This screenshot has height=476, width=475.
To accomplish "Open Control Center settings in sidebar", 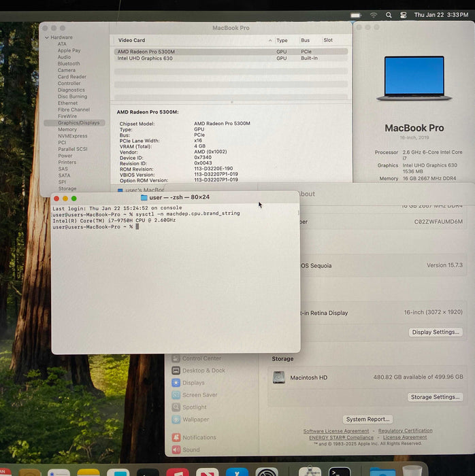I will [197, 358].
